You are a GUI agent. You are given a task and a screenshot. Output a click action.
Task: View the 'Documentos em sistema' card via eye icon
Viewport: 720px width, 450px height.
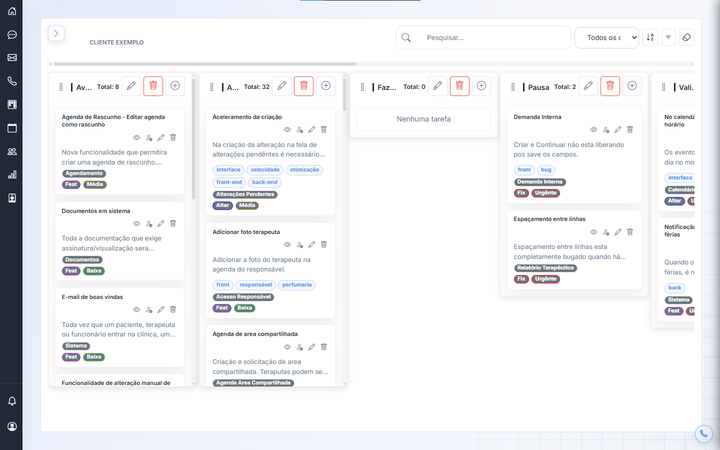136,224
